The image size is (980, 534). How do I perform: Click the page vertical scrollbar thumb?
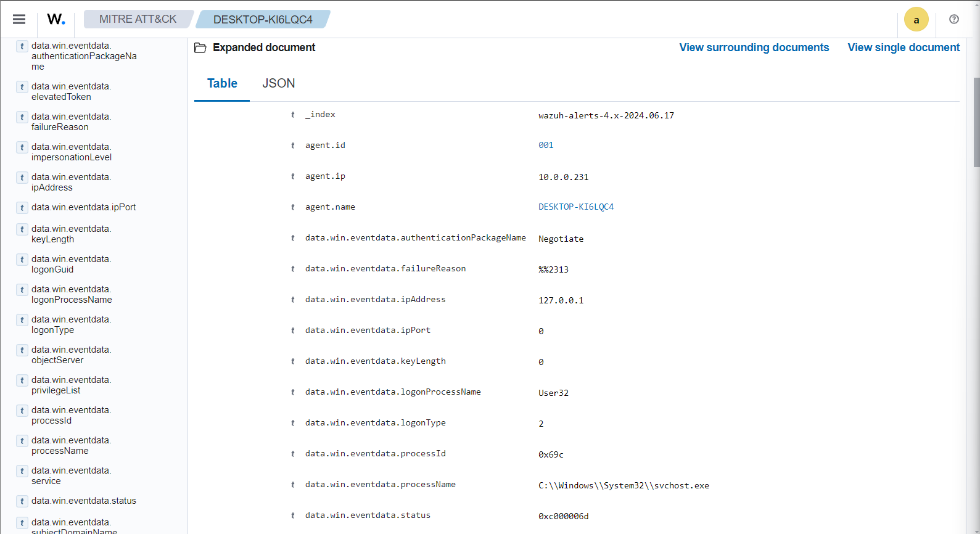976,121
